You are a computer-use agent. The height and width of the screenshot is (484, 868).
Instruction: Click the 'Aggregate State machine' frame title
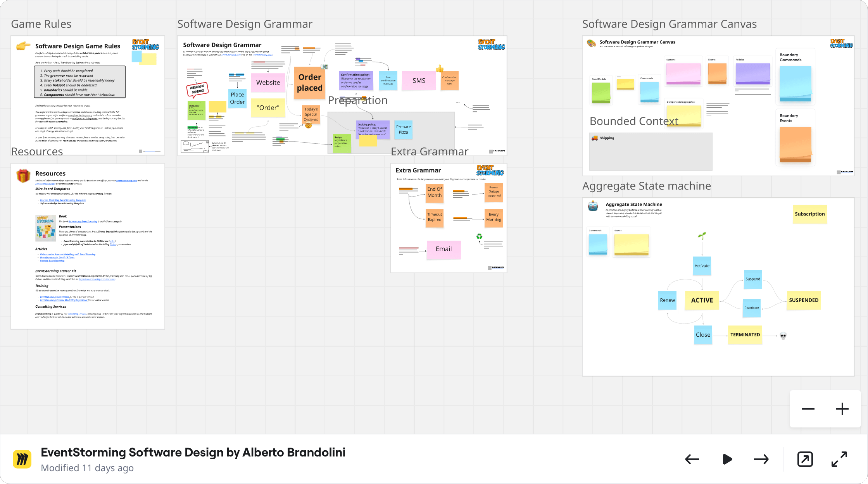647,186
